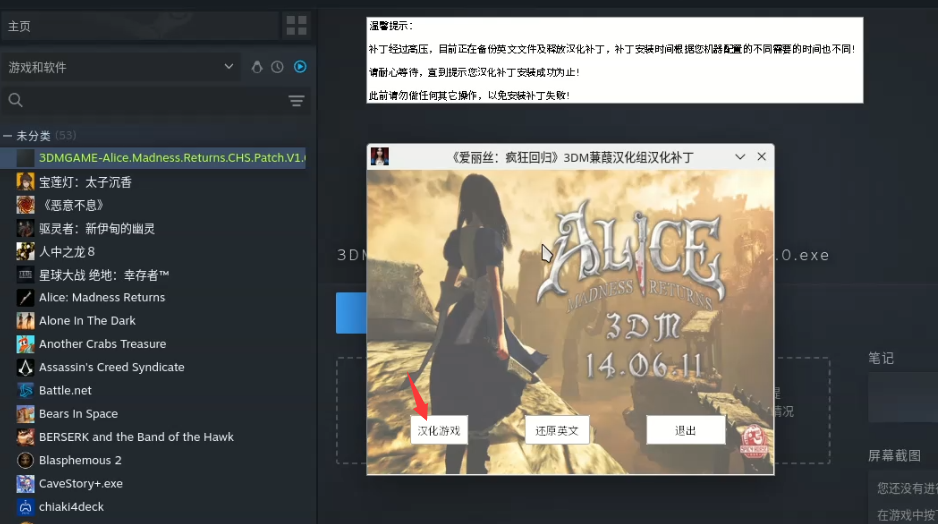Click the 还原英文 button
The width and height of the screenshot is (938, 524).
click(x=557, y=430)
